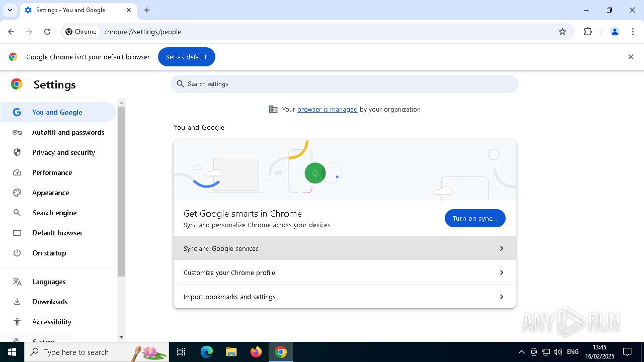This screenshot has height=362, width=644.
Task: Click the forward navigation arrow
Action: click(x=29, y=32)
